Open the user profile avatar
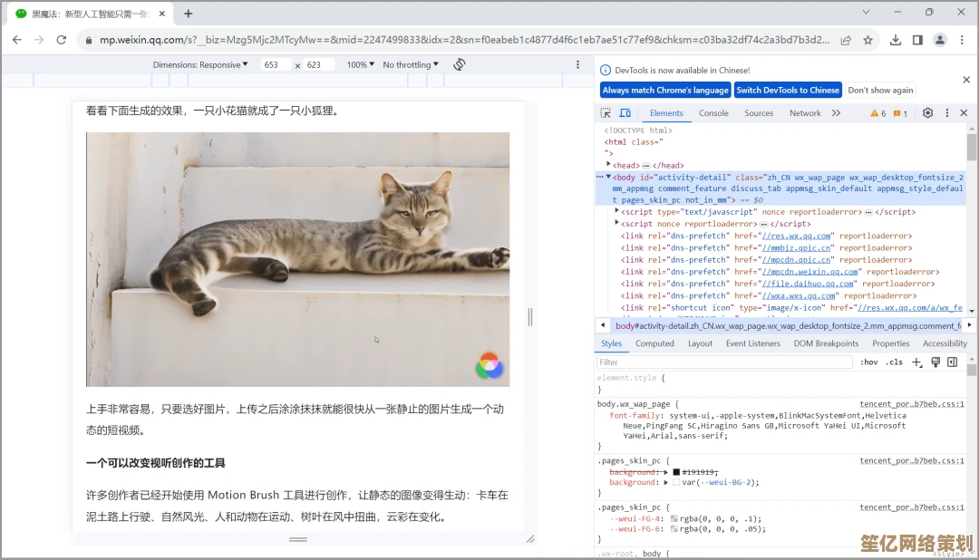The height and width of the screenshot is (560, 979). coord(940,40)
